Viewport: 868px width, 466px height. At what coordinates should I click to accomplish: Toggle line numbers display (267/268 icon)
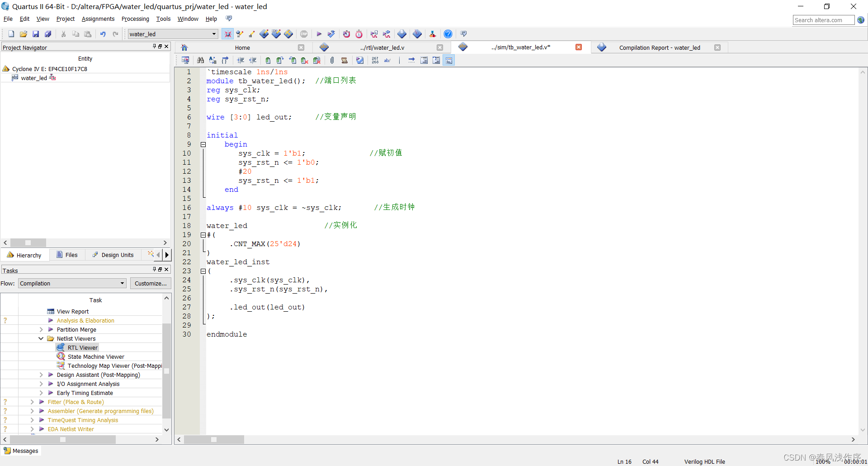pyautogui.click(x=375, y=60)
